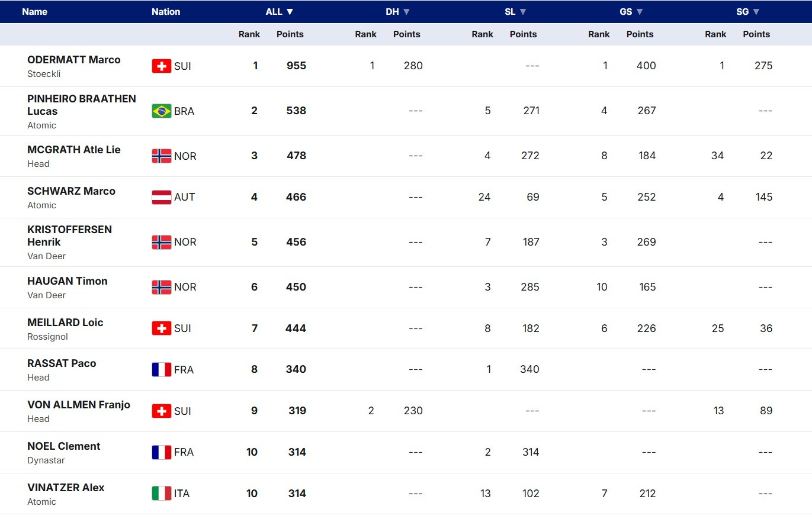Sort by SL slalom column arrow

(523, 12)
